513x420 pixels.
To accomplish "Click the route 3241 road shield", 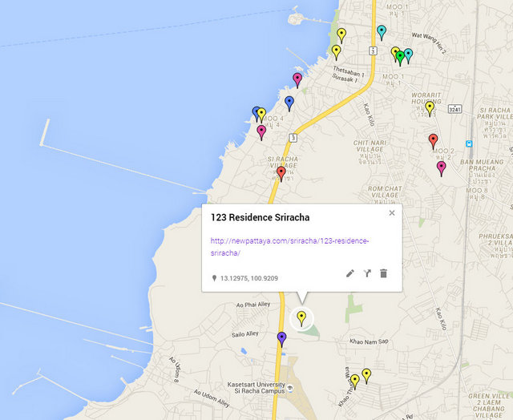I will (x=454, y=109).
